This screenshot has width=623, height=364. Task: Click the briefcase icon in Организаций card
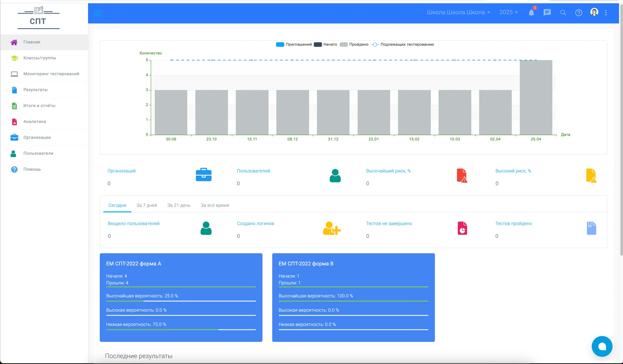(204, 175)
